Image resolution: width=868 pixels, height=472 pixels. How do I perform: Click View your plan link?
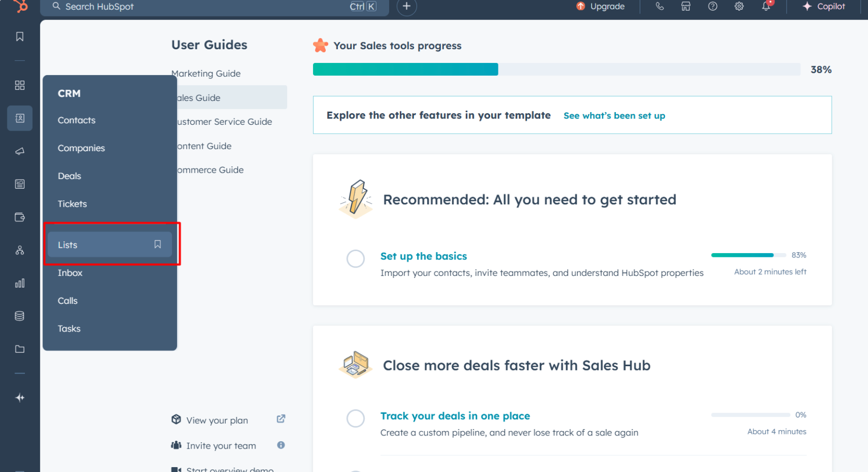click(217, 420)
